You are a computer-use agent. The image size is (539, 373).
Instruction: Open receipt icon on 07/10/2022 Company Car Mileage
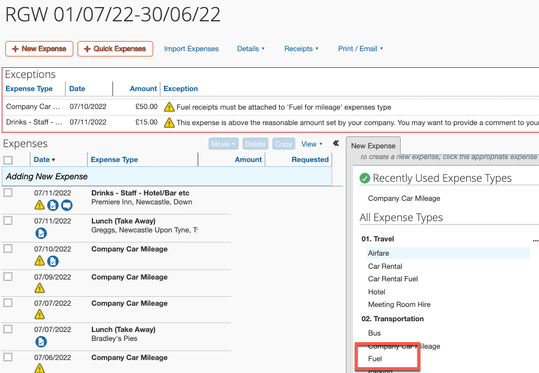[53, 261]
